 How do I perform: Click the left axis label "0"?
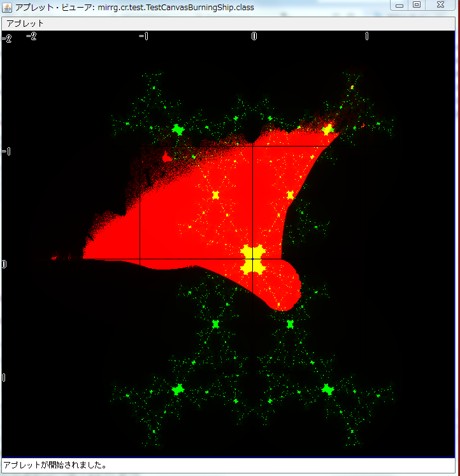point(4,264)
